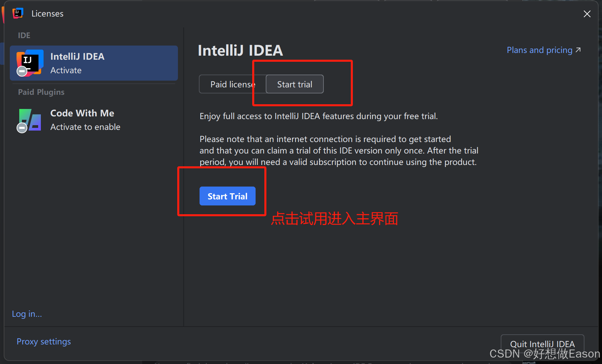
Task: Switch to the Start trial tab
Action: point(294,84)
